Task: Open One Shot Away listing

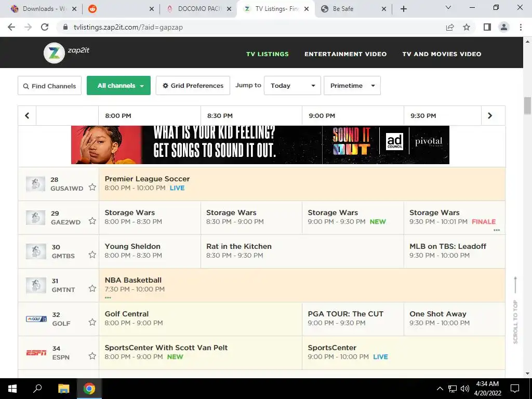Action: click(454, 319)
